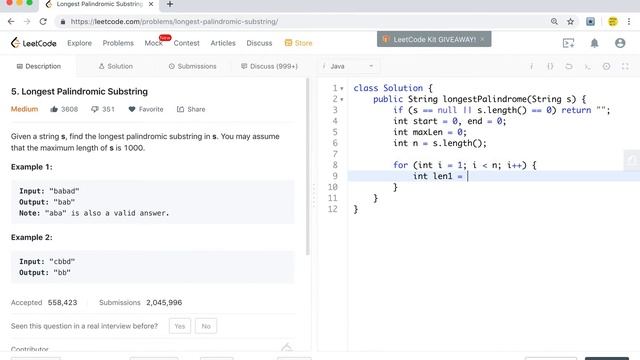The image size is (640, 360).
Task: Click the curly braces format icon
Action: [550, 66]
